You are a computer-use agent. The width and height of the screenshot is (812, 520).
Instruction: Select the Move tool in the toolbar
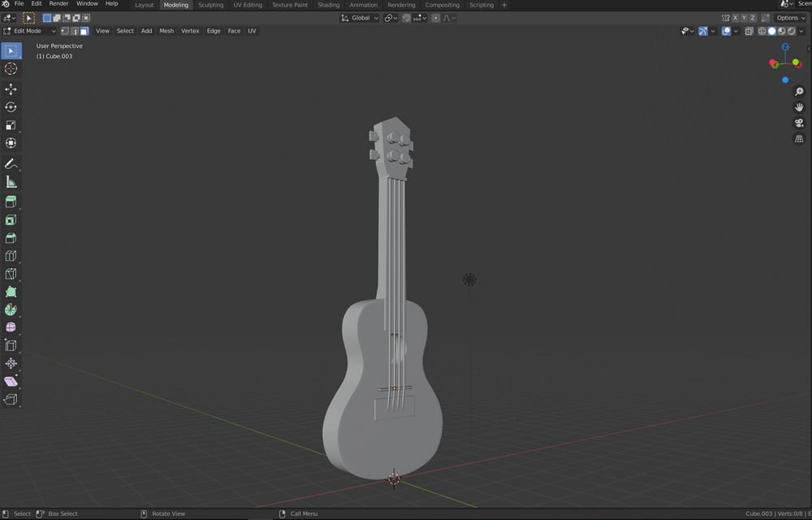coord(11,88)
